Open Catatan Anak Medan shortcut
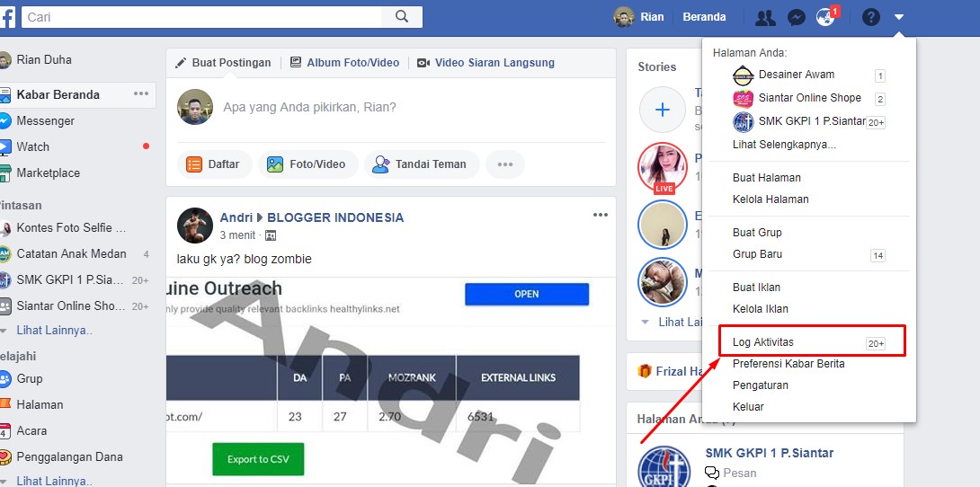980x487 pixels. (71, 254)
